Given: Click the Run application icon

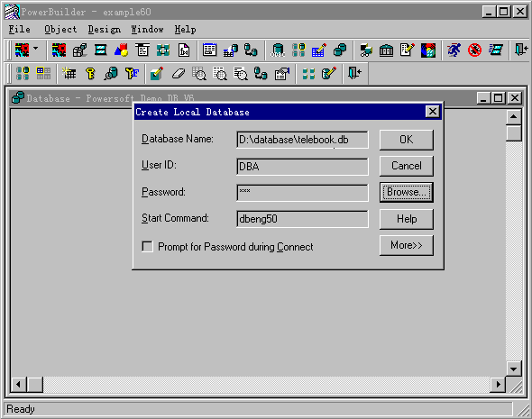Looking at the screenshot, I should (454, 50).
